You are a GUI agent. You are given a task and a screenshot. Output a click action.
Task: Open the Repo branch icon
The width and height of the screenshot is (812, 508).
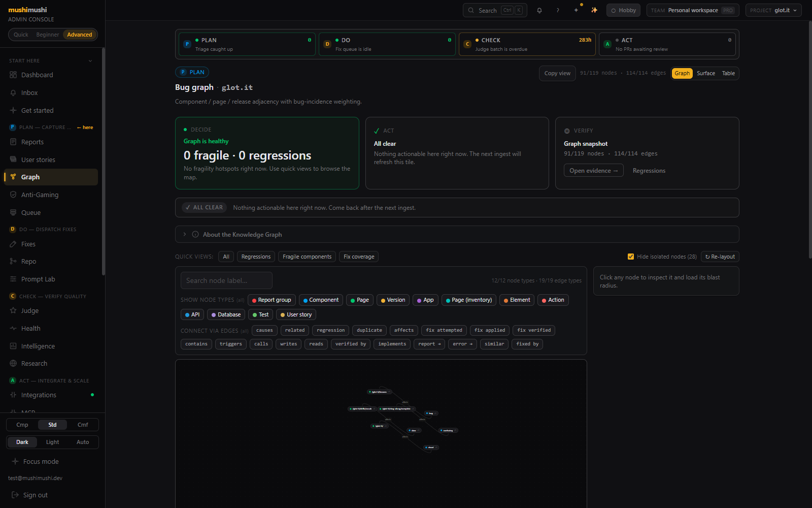[13, 261]
